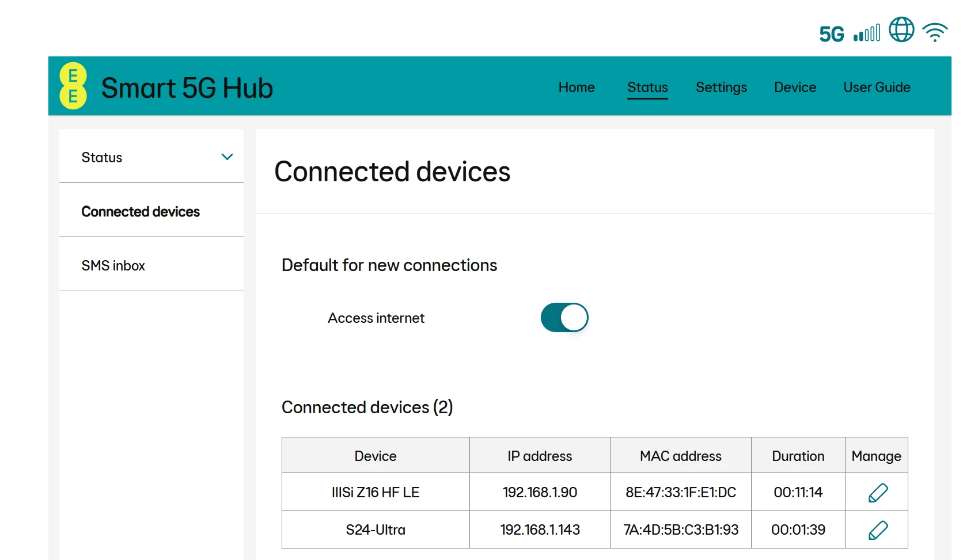
Task: Click the EE logo icon
Action: coord(73,86)
